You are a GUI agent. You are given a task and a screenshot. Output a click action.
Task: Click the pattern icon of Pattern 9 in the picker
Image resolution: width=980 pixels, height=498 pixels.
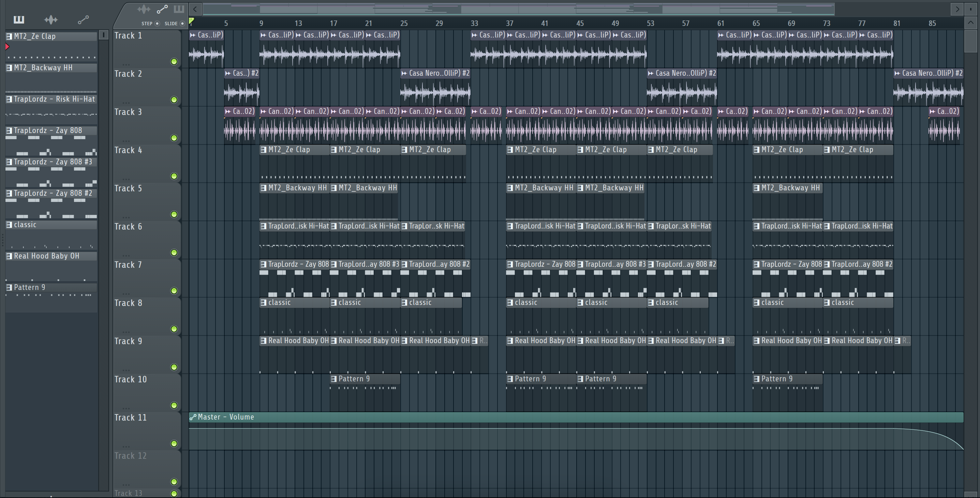click(x=9, y=288)
